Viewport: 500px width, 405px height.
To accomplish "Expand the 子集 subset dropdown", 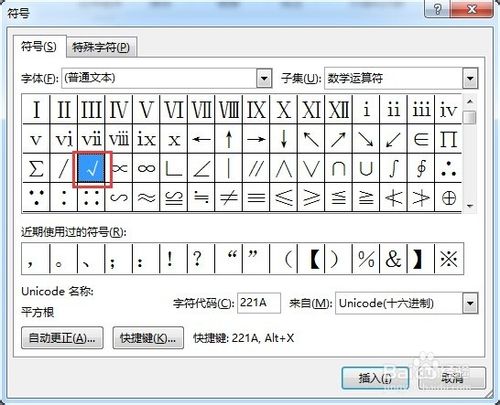I will click(470, 78).
